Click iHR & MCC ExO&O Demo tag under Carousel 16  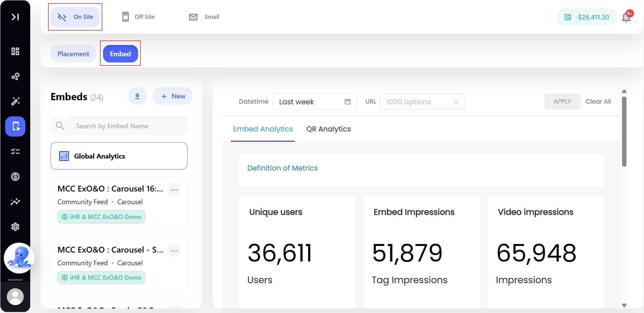click(x=101, y=217)
